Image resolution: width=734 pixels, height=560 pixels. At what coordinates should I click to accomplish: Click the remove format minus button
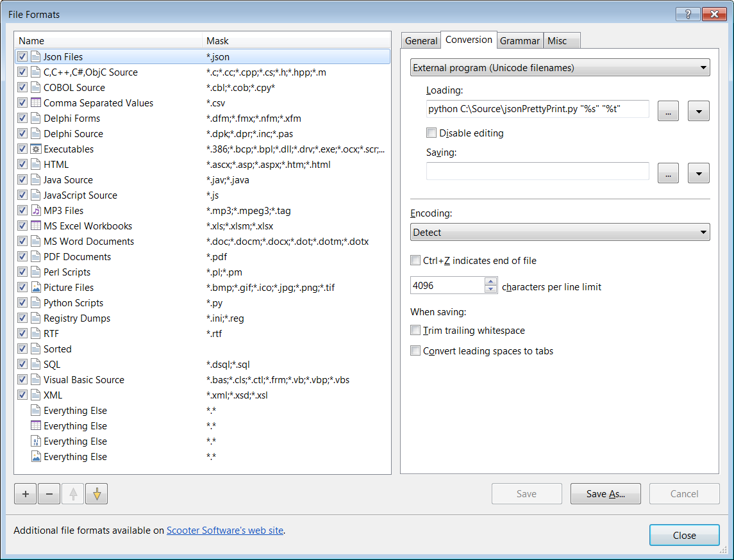coord(49,493)
